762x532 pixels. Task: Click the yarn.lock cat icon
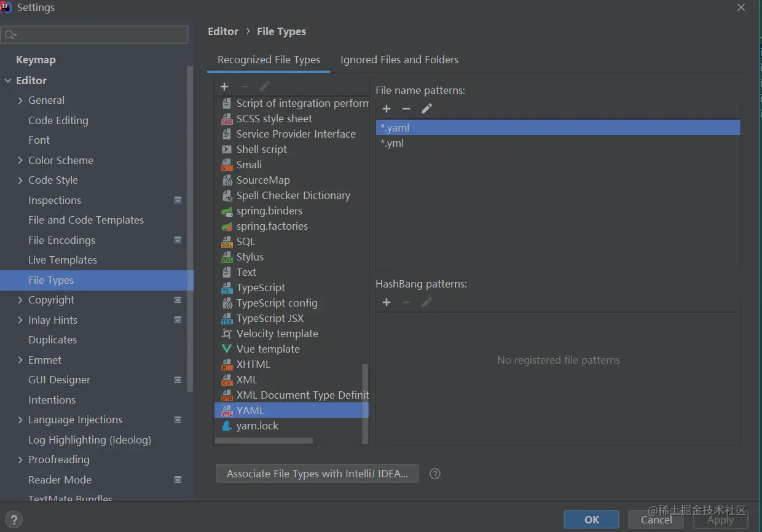coord(227,426)
